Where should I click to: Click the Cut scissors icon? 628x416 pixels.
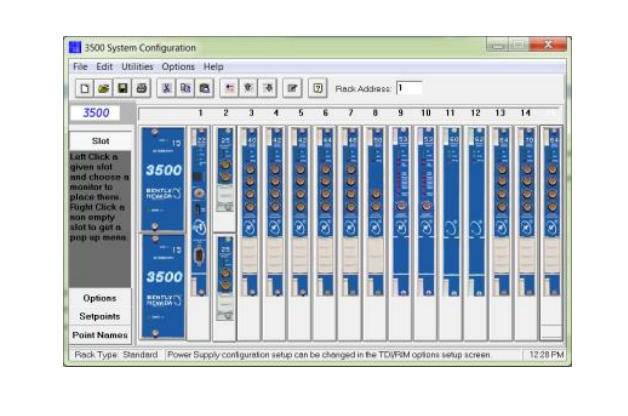[167, 88]
